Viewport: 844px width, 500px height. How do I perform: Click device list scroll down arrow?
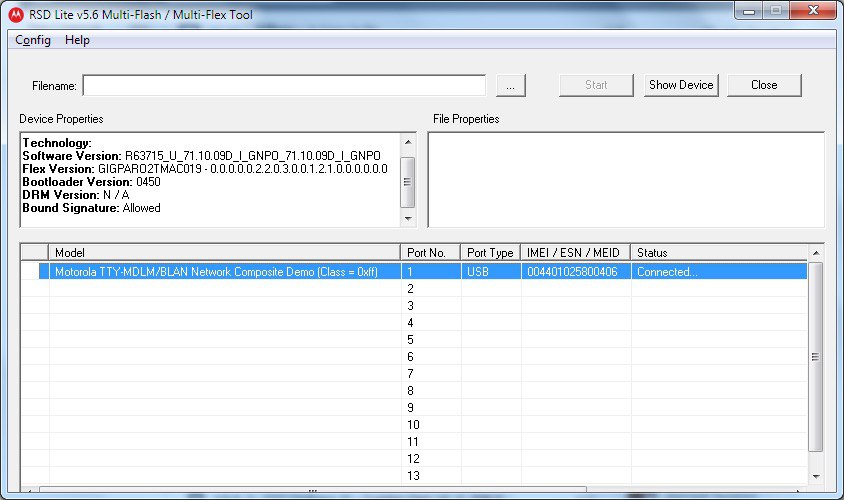coord(816,476)
